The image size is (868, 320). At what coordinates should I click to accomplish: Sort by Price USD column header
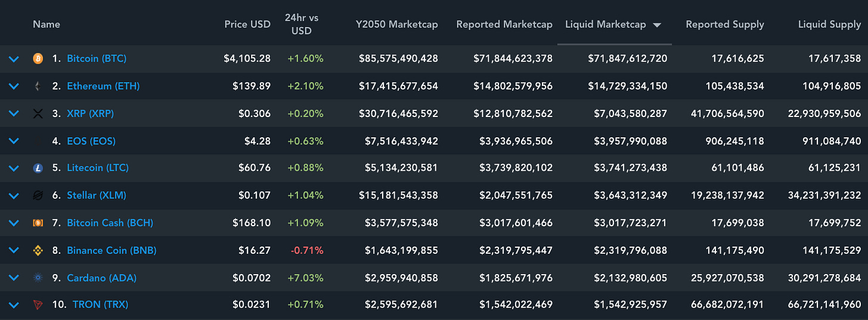pyautogui.click(x=247, y=24)
